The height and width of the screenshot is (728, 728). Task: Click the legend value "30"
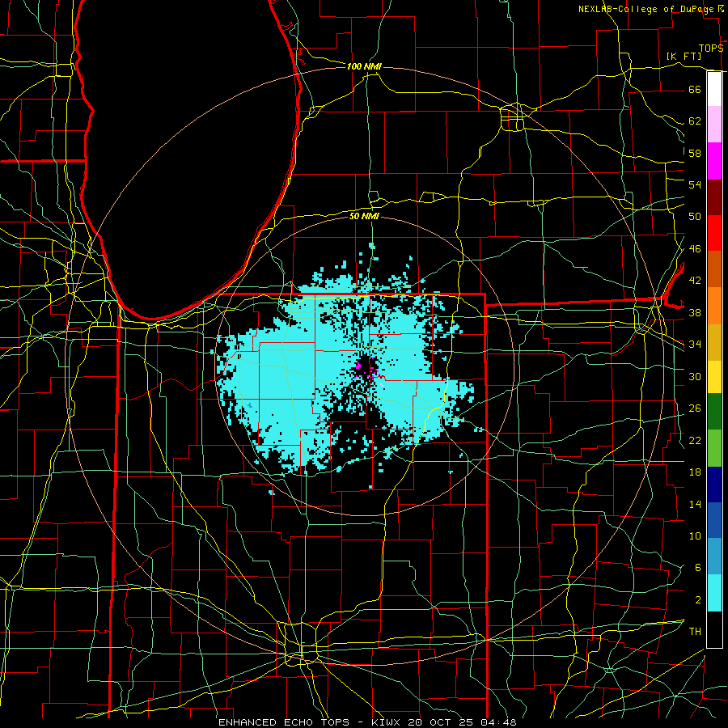[695, 376]
